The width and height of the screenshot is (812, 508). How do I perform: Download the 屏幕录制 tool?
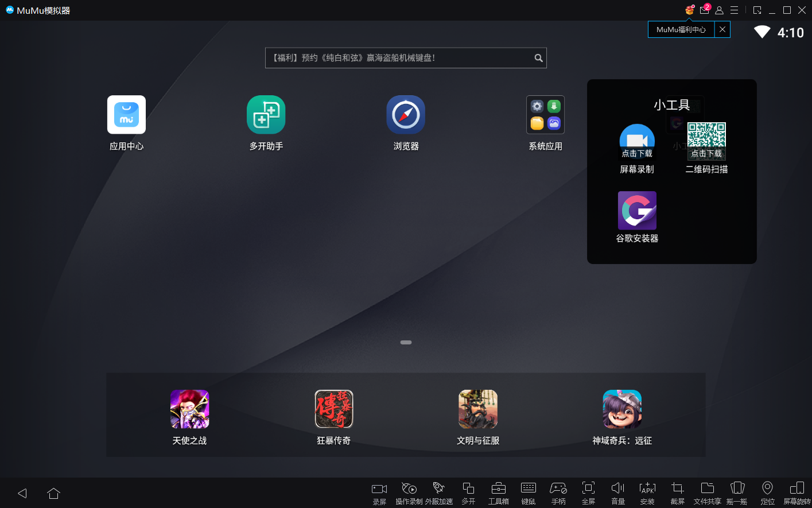tap(637, 141)
